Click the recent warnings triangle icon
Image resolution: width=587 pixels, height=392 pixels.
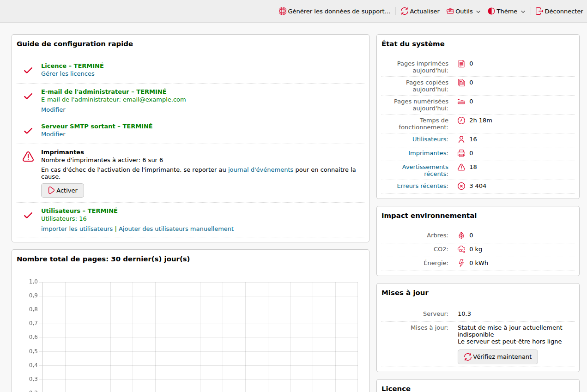461,167
